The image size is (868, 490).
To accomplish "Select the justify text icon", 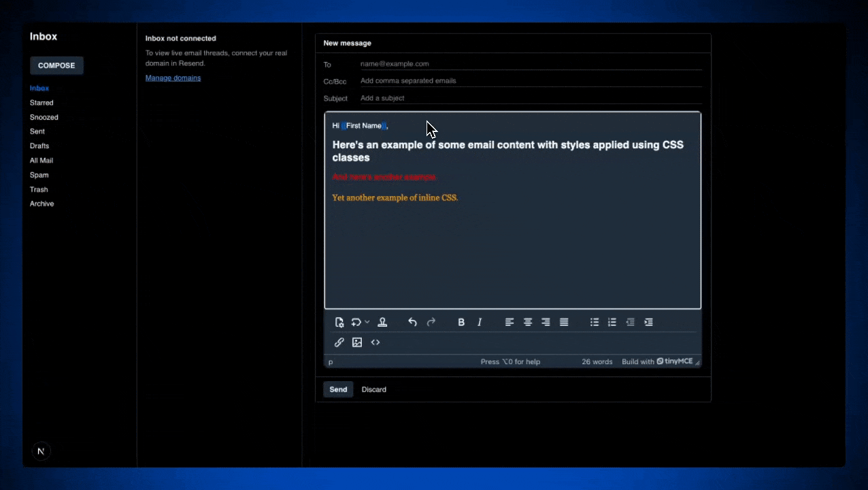I will 563,322.
